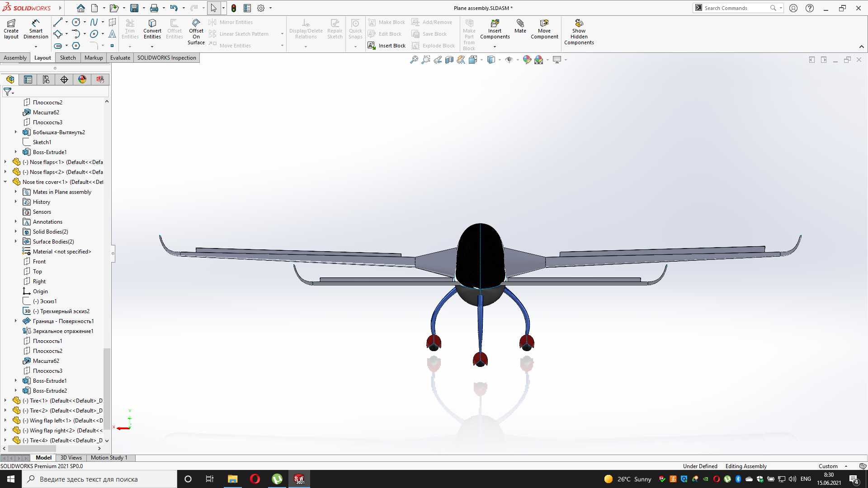Switch to the Assembly ribbon tab

click(15, 58)
